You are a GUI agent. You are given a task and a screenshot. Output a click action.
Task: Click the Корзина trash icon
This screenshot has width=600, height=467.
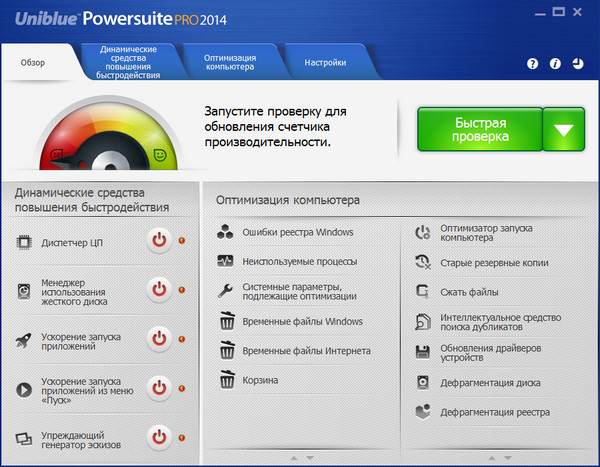click(x=227, y=379)
